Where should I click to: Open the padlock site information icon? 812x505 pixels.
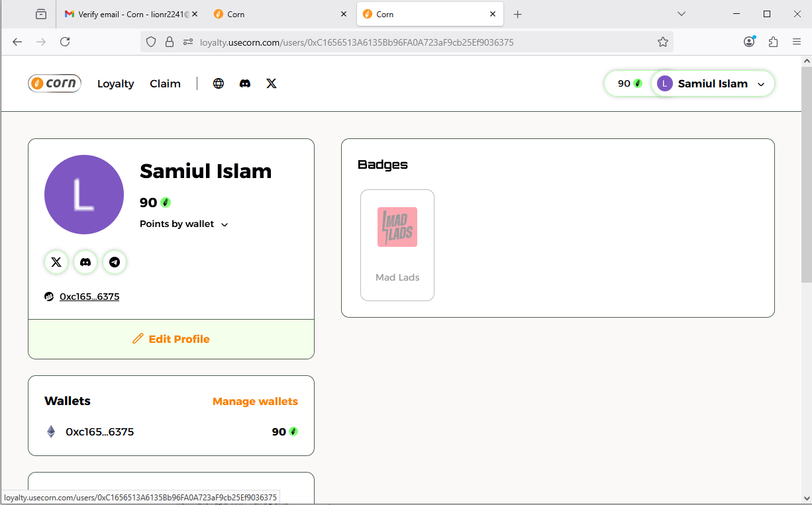tap(170, 42)
